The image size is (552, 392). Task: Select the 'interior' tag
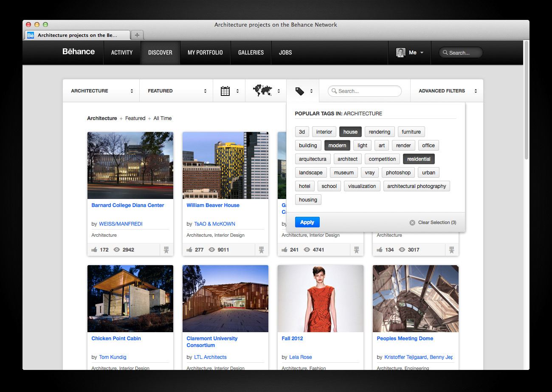coord(324,132)
